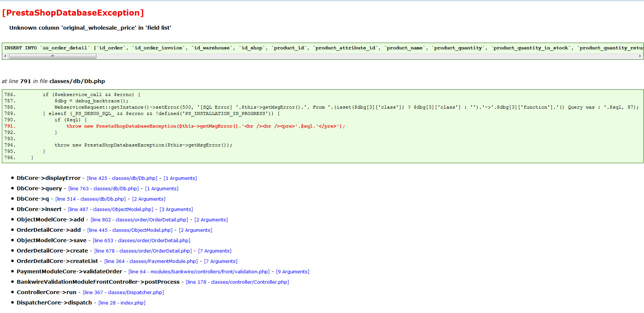
Task: Click the '[PrestaShopDatabaseException]' red heading
Action: [73, 13]
